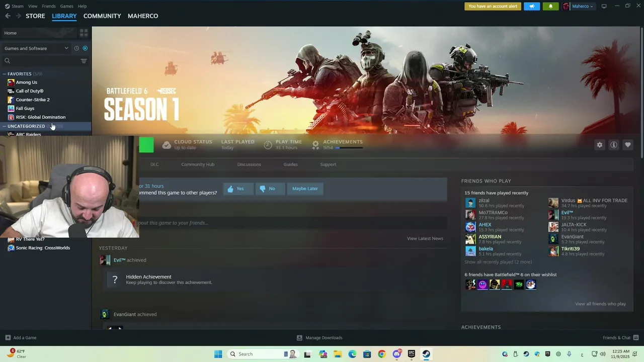
Task: Open account alert yellow banner
Action: (x=493, y=7)
